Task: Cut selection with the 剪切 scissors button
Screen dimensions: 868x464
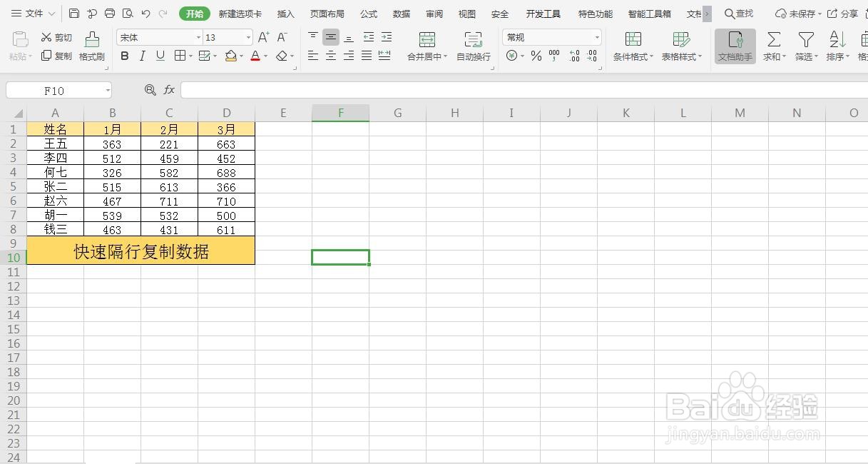Action: (56, 37)
